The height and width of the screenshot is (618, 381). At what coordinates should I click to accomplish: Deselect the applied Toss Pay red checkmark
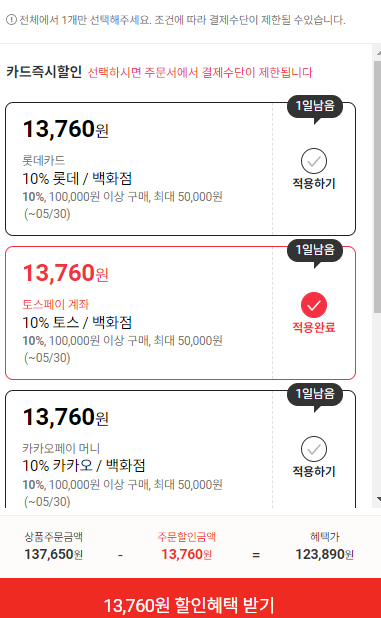pyautogui.click(x=314, y=305)
